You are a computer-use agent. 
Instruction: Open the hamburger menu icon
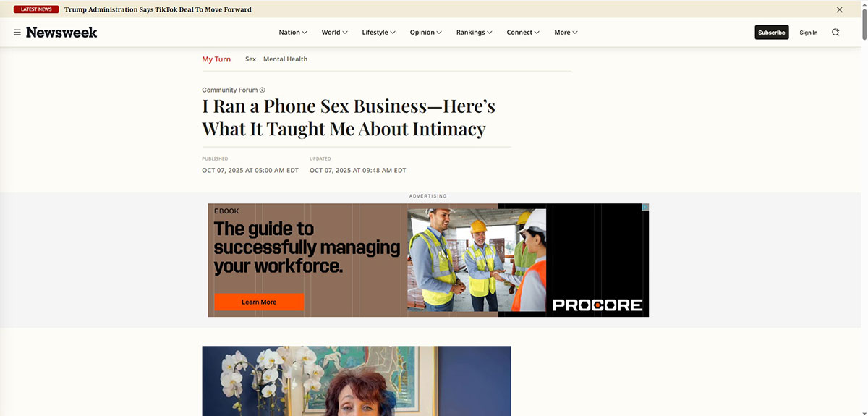coord(17,33)
